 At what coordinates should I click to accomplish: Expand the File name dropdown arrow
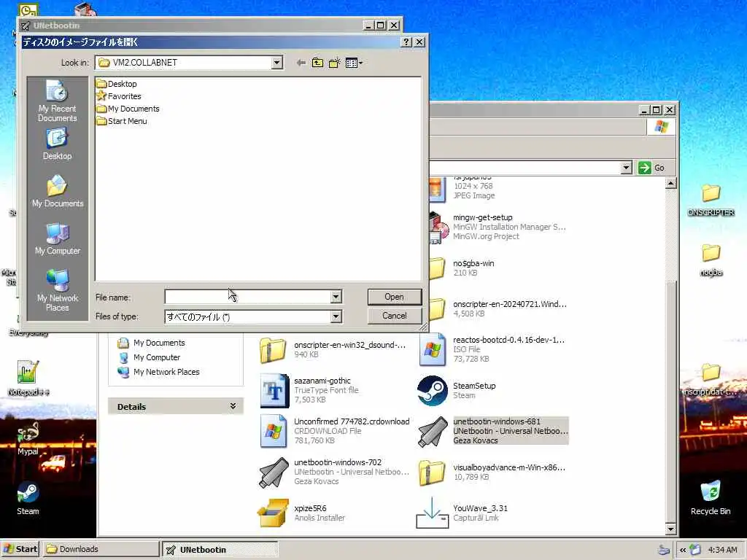tap(336, 297)
